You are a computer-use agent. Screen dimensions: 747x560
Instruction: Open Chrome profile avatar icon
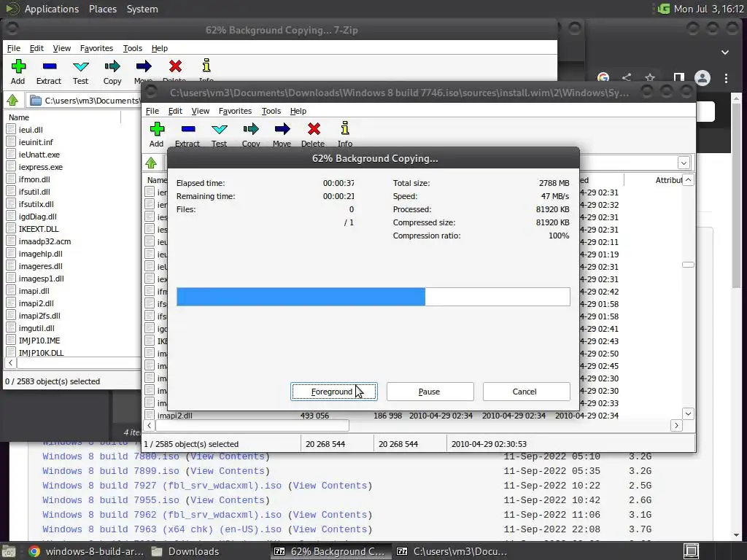[703, 78]
